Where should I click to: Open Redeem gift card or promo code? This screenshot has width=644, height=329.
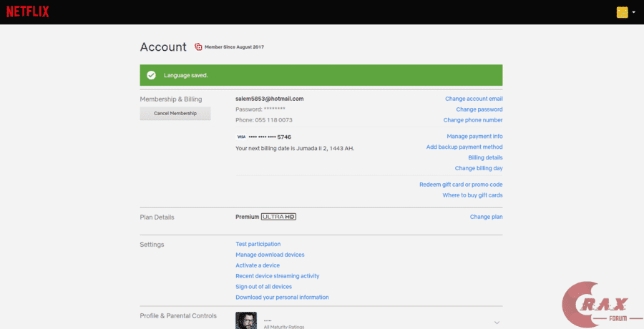click(x=461, y=185)
